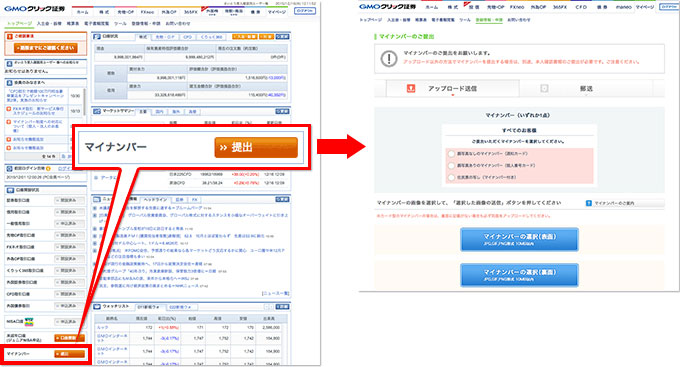
Task: Switch to the 郵送 submission tab
Action: click(586, 88)
